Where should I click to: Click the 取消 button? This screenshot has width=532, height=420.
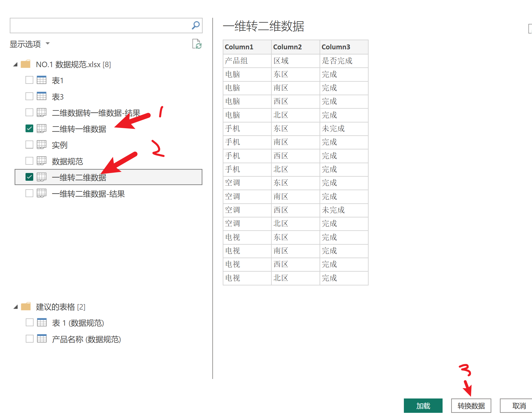tap(518, 406)
